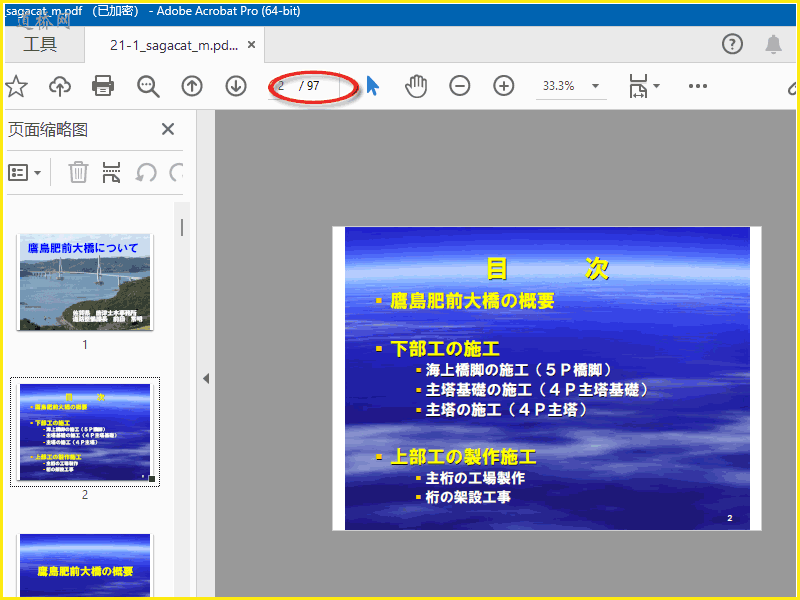
Task: Rotate page clockwise
Action: click(176, 172)
